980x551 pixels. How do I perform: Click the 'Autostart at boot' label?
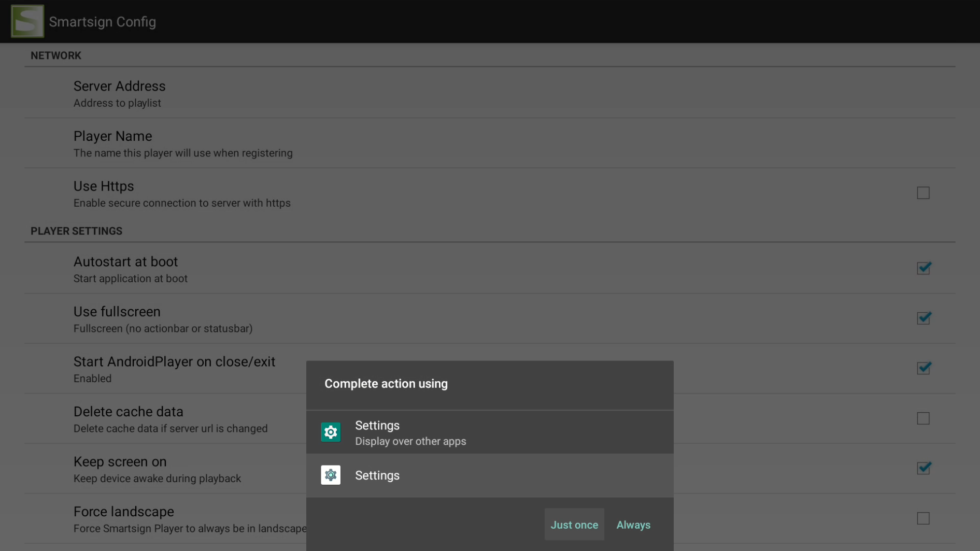point(125,262)
